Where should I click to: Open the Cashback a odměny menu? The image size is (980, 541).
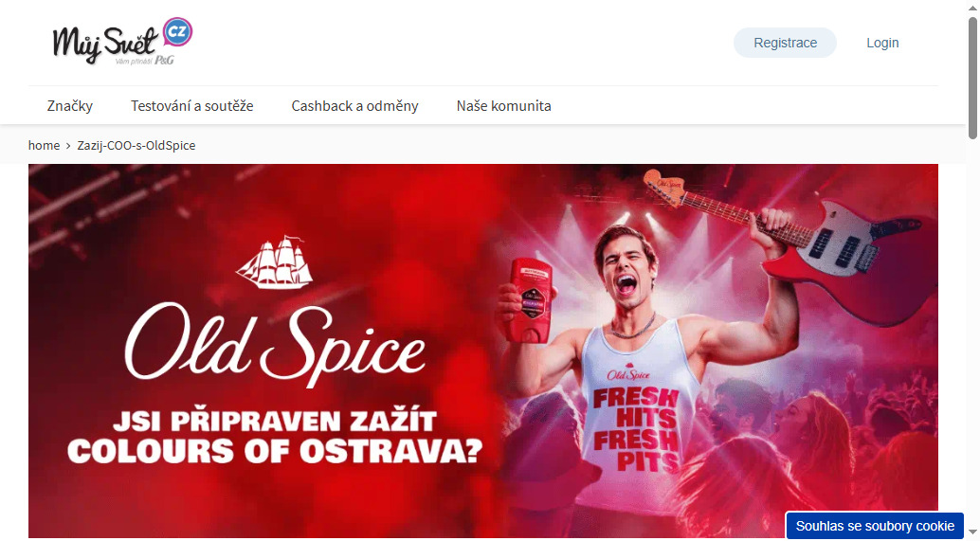[x=355, y=106]
